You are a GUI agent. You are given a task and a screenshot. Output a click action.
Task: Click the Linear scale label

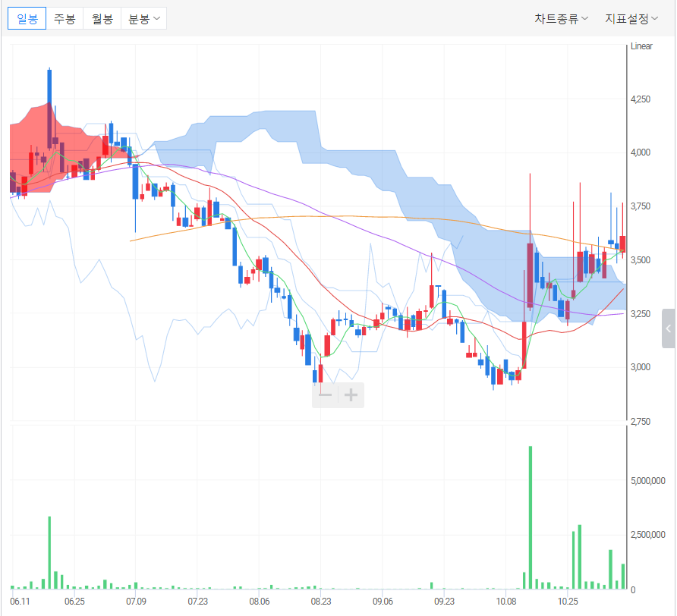click(641, 46)
